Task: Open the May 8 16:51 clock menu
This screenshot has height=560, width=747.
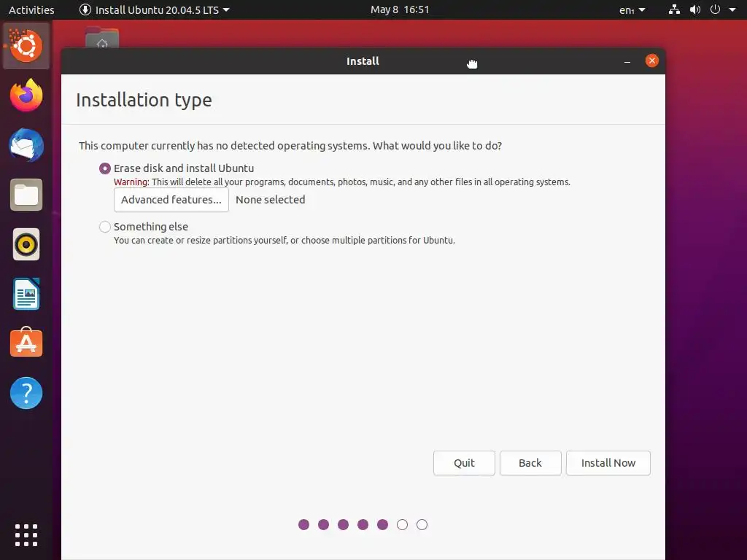Action: pyautogui.click(x=400, y=9)
